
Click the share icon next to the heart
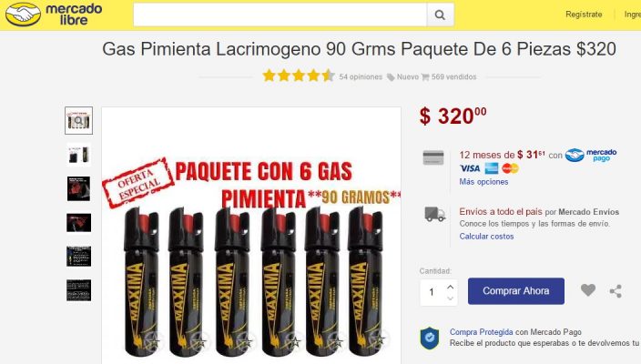click(x=616, y=291)
